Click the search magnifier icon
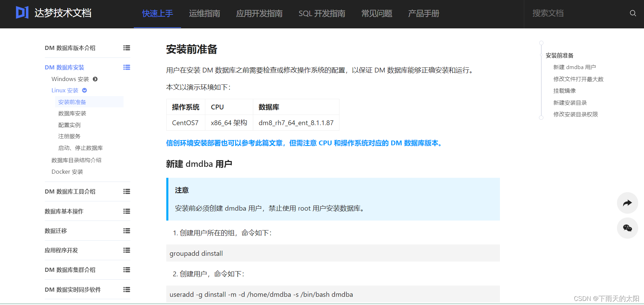644x305 pixels. (x=633, y=13)
